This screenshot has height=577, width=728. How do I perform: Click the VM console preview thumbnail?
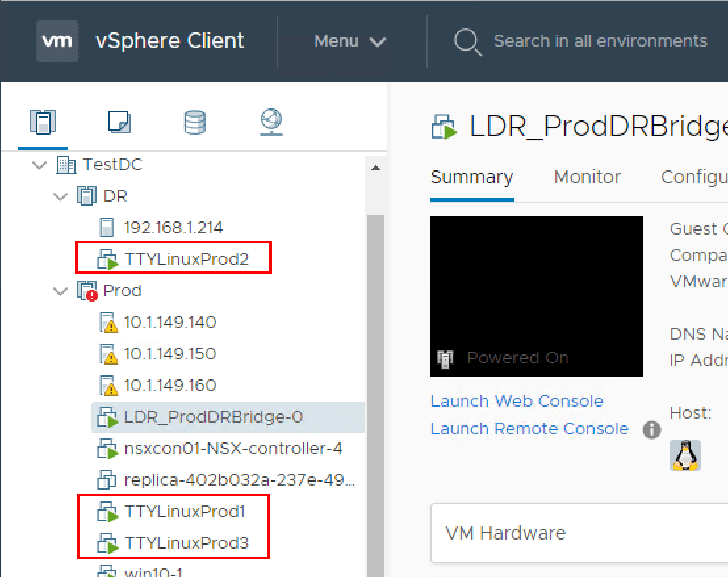click(x=537, y=296)
